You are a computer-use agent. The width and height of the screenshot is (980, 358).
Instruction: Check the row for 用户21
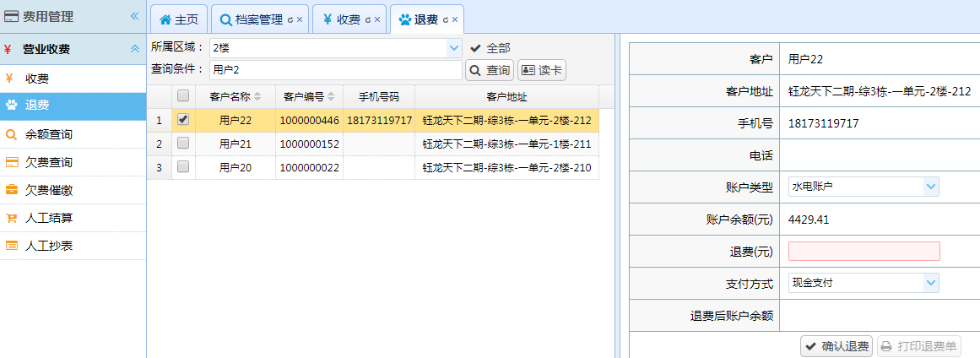point(183,144)
